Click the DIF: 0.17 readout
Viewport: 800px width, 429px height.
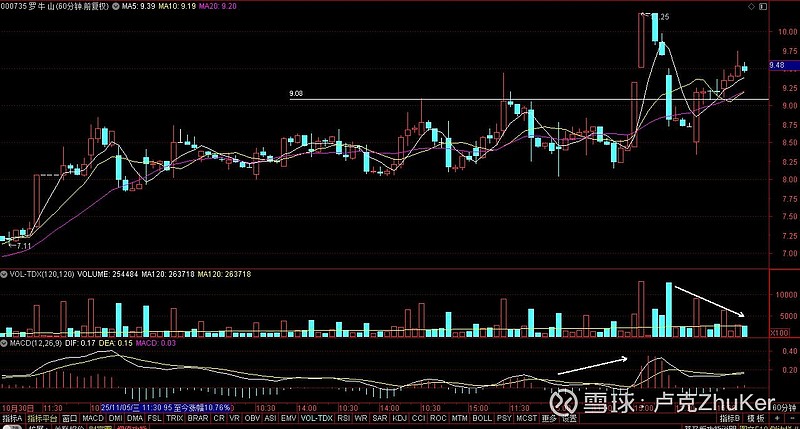(80, 343)
